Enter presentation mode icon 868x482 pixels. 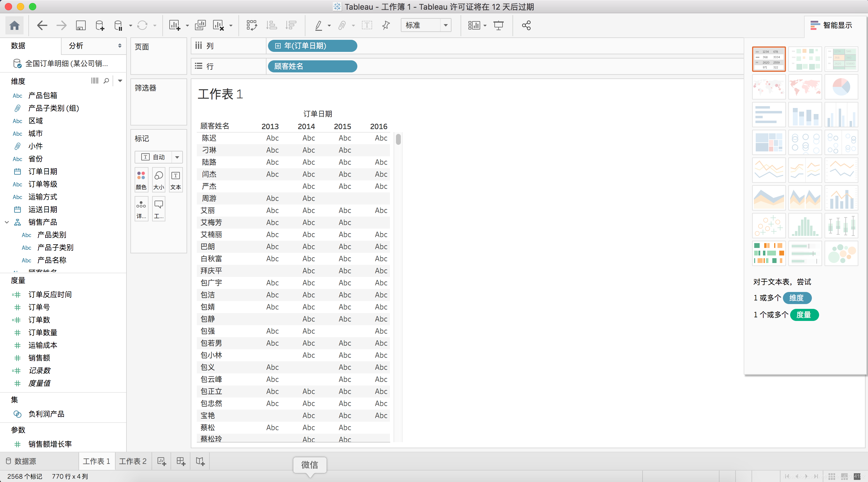499,25
